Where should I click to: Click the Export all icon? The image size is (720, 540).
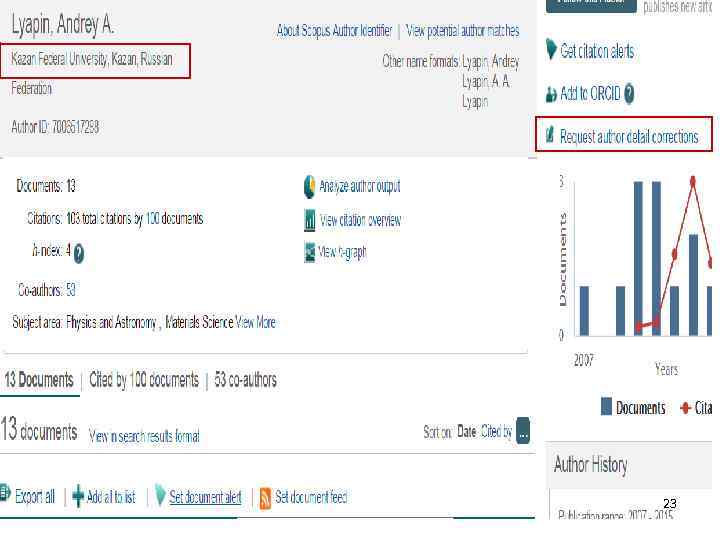pyautogui.click(x=5, y=493)
